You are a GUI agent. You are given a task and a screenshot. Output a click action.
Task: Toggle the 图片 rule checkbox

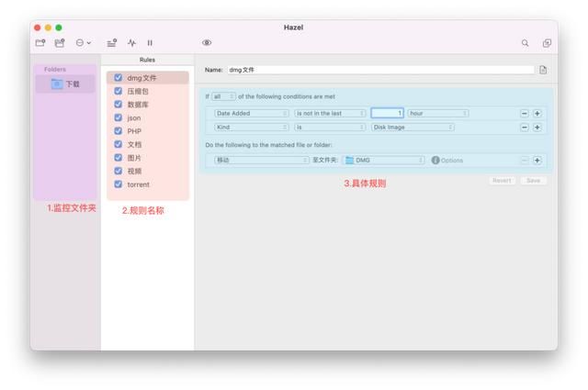pos(119,157)
